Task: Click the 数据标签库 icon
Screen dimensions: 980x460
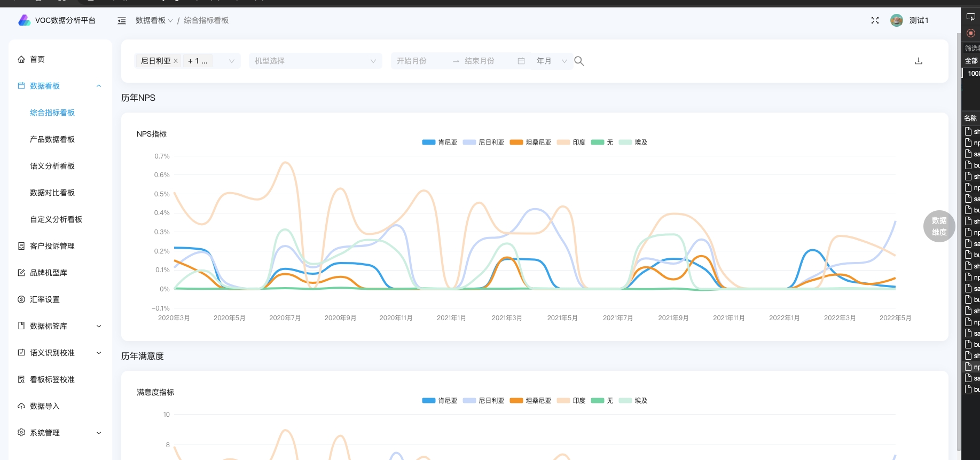Action: coord(21,326)
